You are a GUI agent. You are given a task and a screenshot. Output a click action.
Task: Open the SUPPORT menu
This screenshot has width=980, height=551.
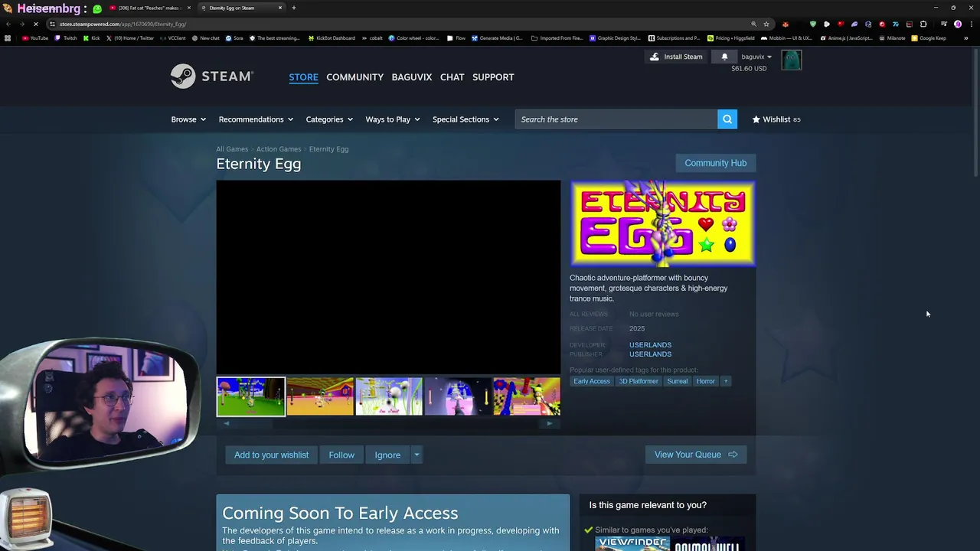tap(493, 77)
